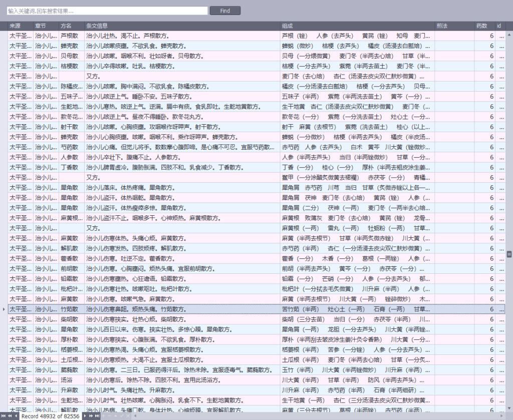Go to next record arrow

point(85,416)
